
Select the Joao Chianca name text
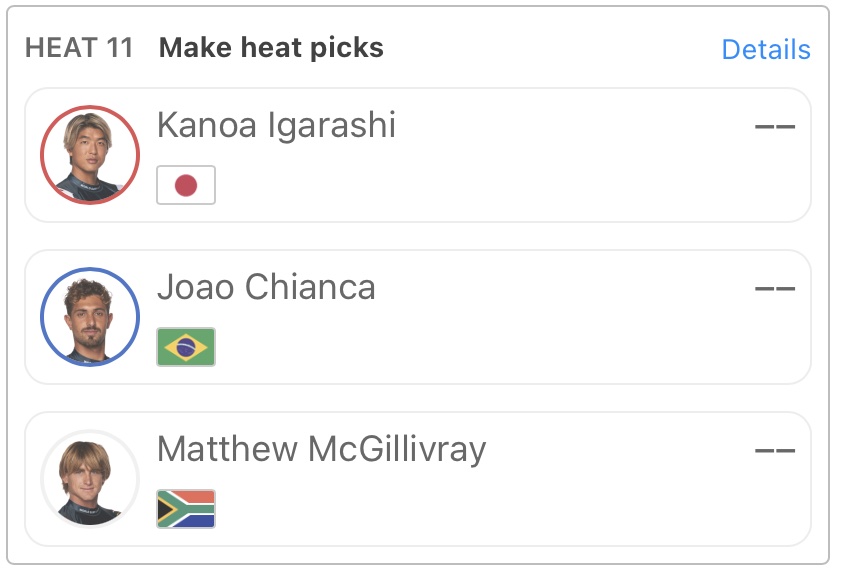pos(266,288)
